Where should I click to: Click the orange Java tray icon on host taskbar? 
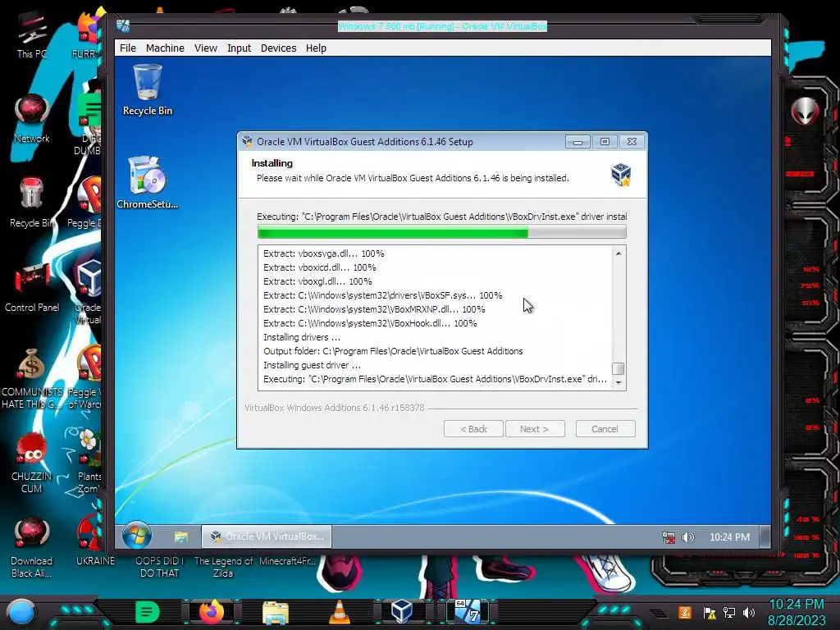click(685, 612)
